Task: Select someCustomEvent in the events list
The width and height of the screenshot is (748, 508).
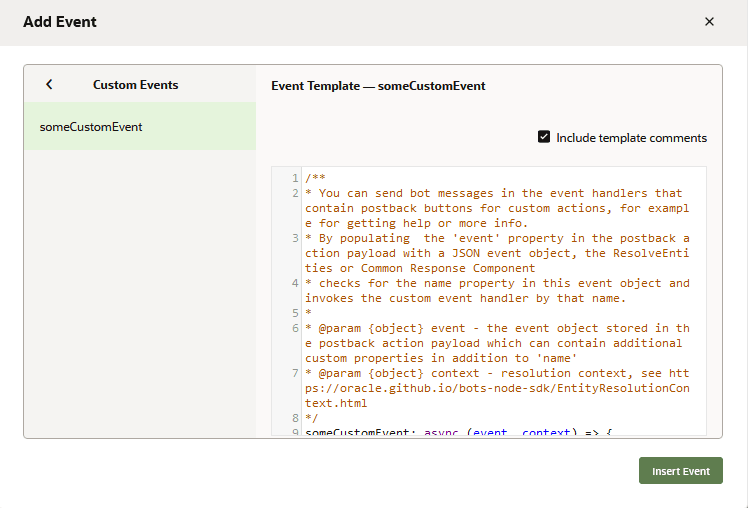Action: point(91,127)
